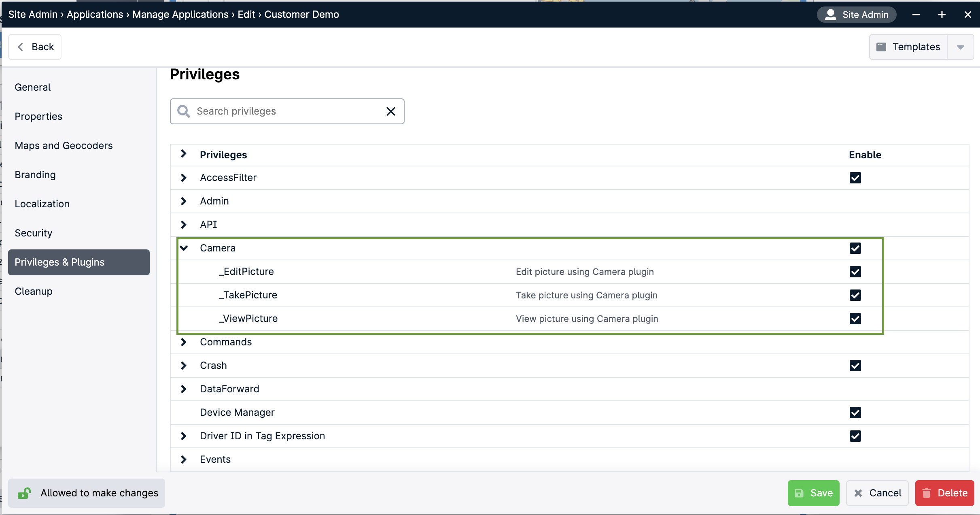Disable the Camera privilege checkbox

(x=856, y=248)
